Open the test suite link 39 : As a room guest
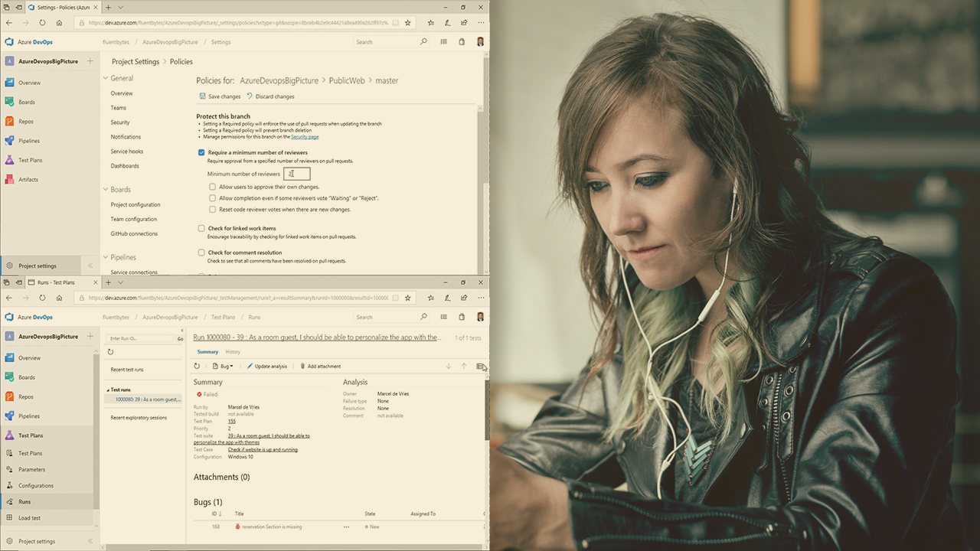This screenshot has width=980, height=551. [x=252, y=439]
